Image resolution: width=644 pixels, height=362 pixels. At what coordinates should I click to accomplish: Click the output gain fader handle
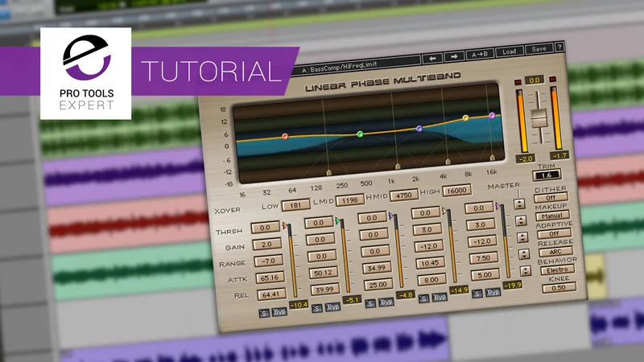point(539,117)
